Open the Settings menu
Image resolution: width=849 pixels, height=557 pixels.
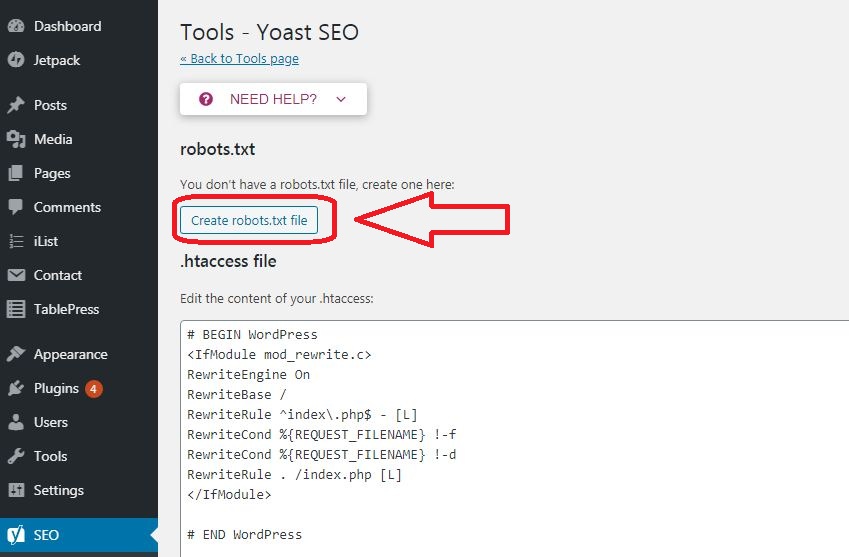click(79, 490)
